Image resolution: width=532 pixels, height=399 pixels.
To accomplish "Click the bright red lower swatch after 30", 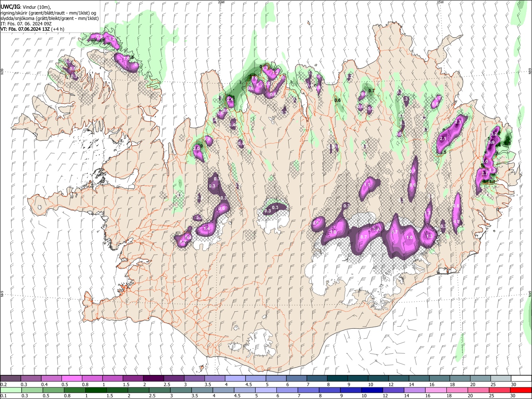I will (520, 390).
